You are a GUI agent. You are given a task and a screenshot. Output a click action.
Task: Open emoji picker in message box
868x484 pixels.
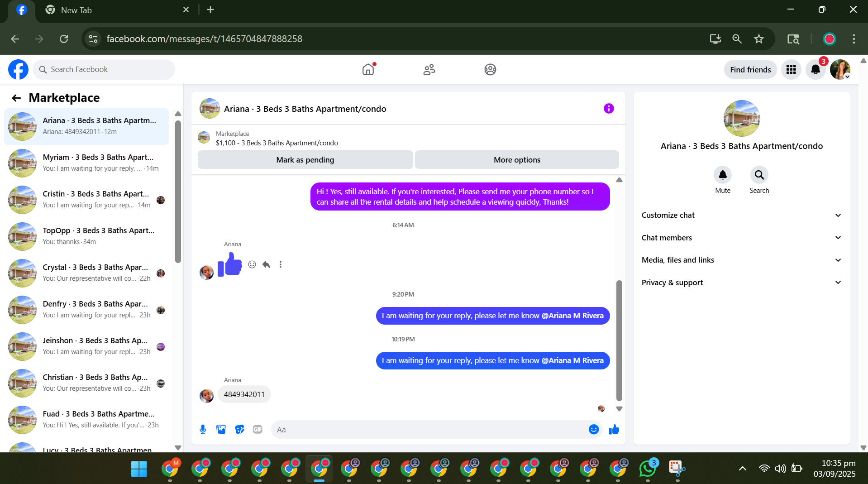coord(594,430)
